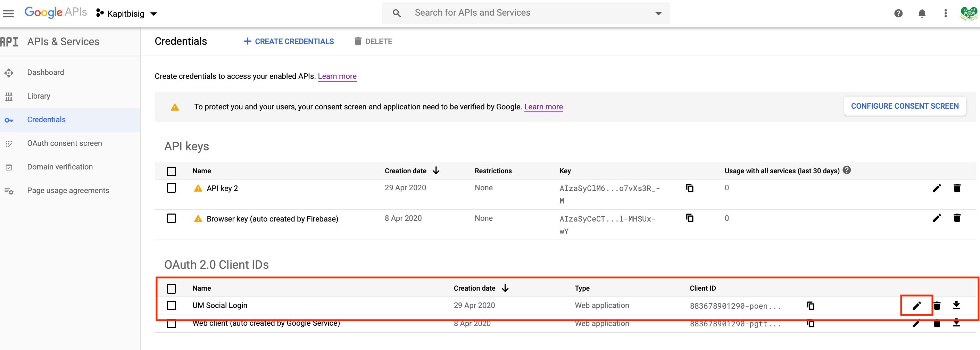Focus the Search for APIs and Services field
Image resolution: width=980 pixels, height=350 pixels.
[x=525, y=13]
